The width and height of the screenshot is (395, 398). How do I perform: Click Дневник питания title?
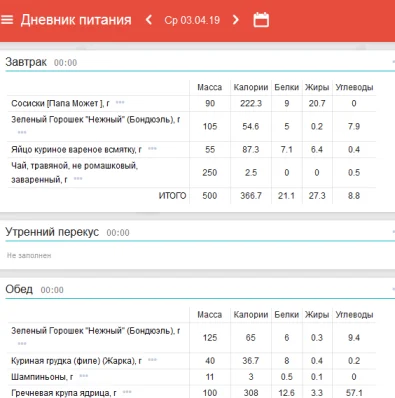(x=76, y=20)
